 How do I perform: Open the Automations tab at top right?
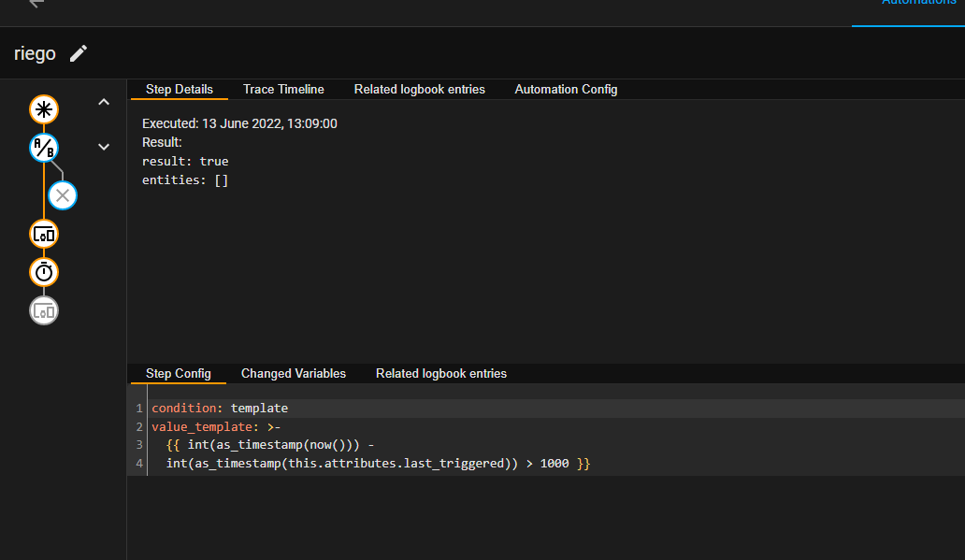[x=919, y=5]
